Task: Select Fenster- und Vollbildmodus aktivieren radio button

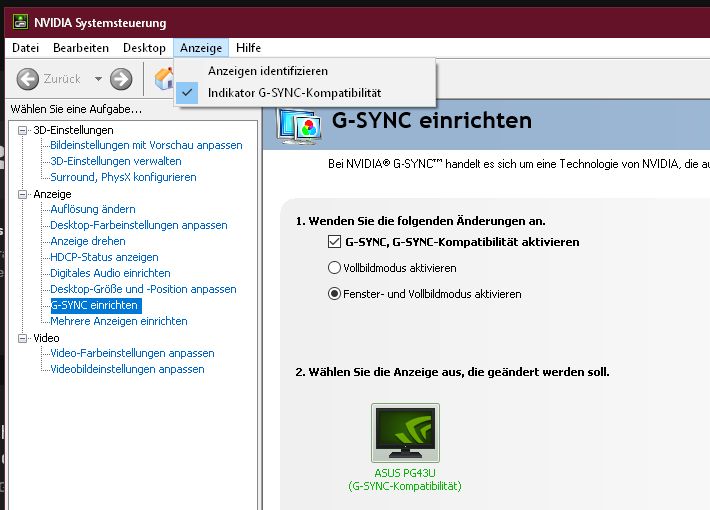Action: pyautogui.click(x=334, y=294)
